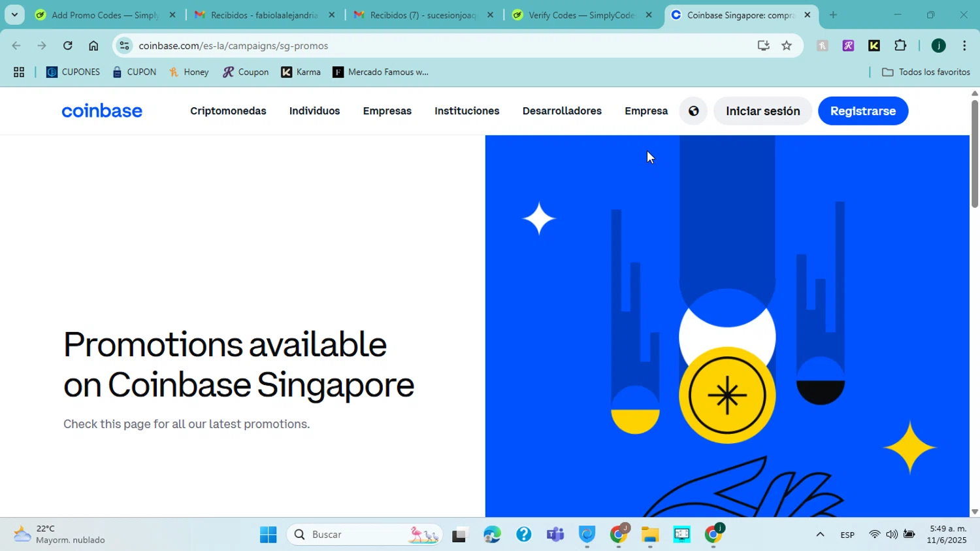This screenshot has width=980, height=551.
Task: Open Instituciones navigation menu
Action: click(466, 111)
